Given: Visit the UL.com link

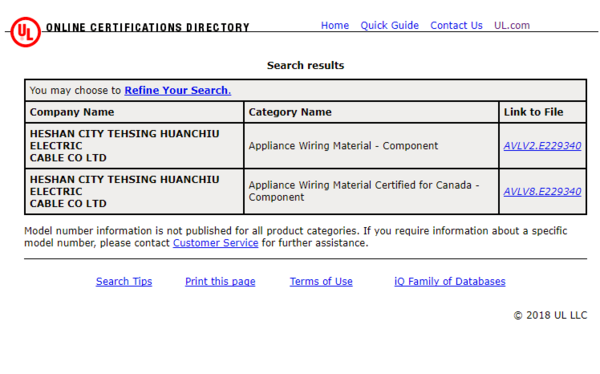Looking at the screenshot, I should (x=512, y=26).
